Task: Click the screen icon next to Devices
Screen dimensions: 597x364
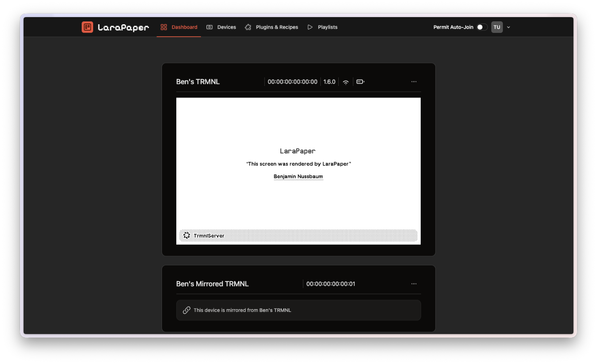Action: pyautogui.click(x=210, y=27)
